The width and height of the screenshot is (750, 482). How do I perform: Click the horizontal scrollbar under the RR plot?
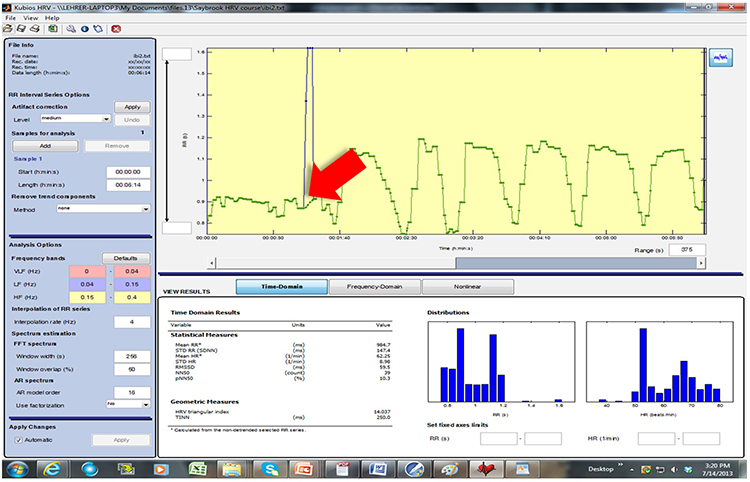point(450,263)
